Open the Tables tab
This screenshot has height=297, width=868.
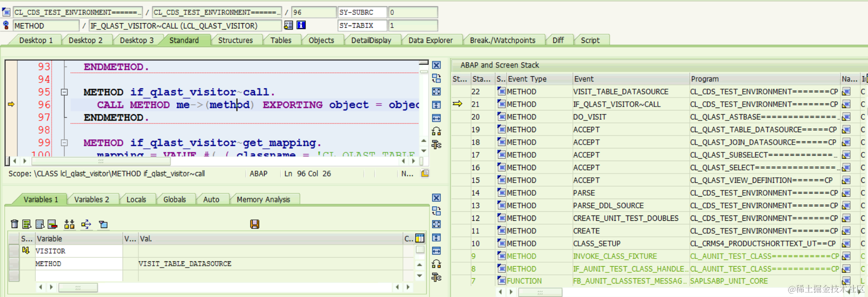tap(280, 40)
